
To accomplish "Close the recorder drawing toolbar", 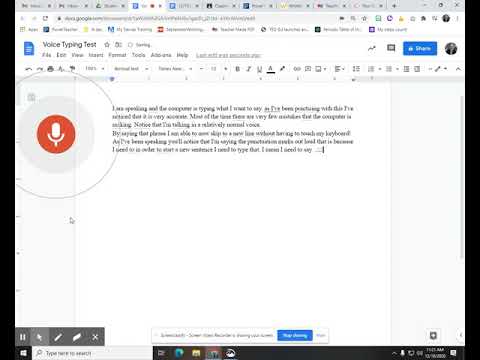I will tap(95, 337).
